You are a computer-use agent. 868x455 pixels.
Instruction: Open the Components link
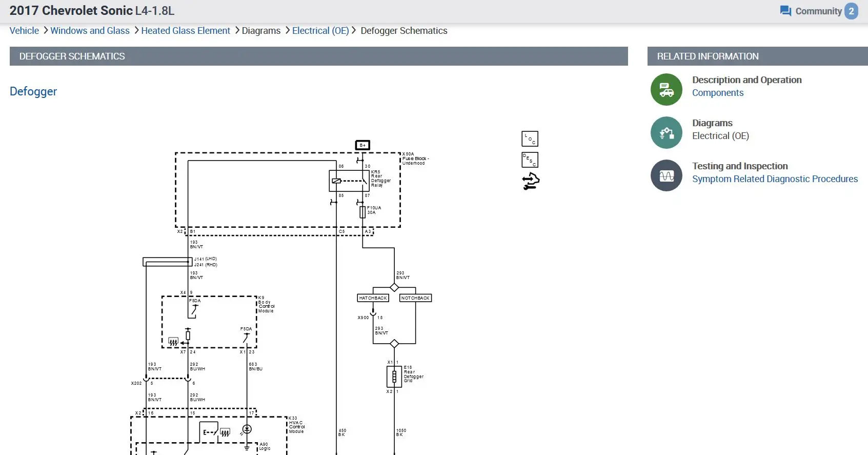click(718, 93)
